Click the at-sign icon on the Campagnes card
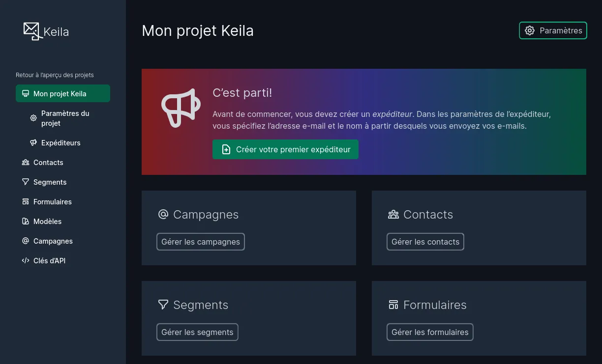The width and height of the screenshot is (602, 364). (x=163, y=214)
